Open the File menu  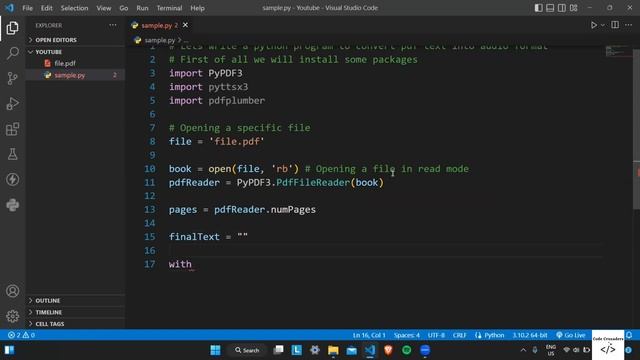27,8
